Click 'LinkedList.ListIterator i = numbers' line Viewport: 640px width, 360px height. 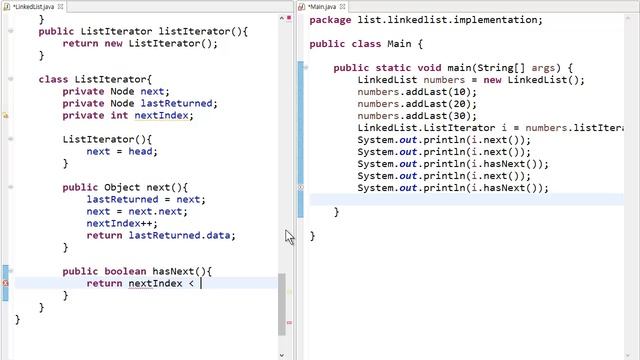click(x=491, y=128)
